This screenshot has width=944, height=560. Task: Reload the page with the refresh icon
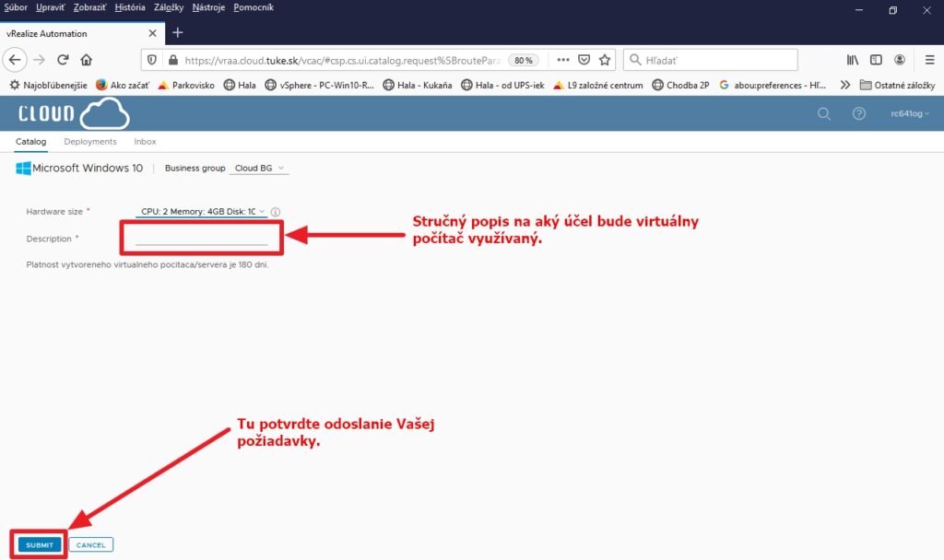63,60
